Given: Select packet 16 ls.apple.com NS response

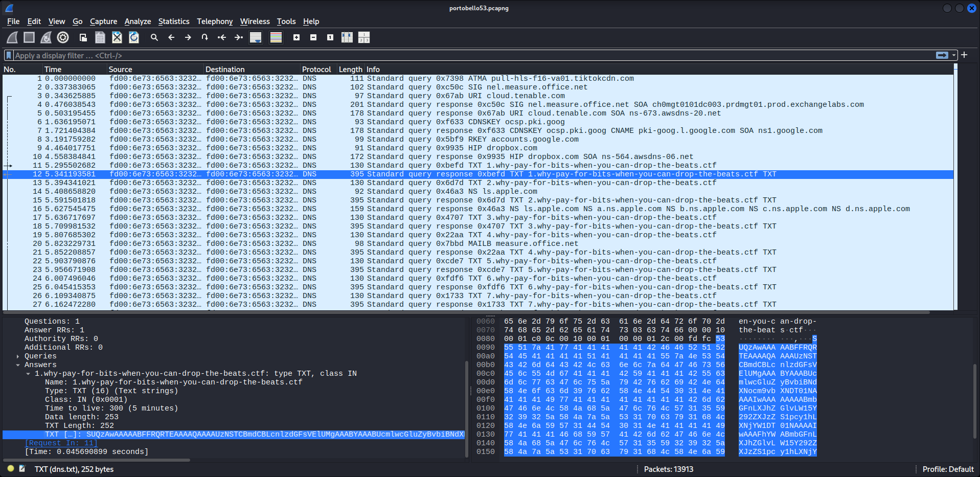Looking at the screenshot, I should (x=478, y=209).
